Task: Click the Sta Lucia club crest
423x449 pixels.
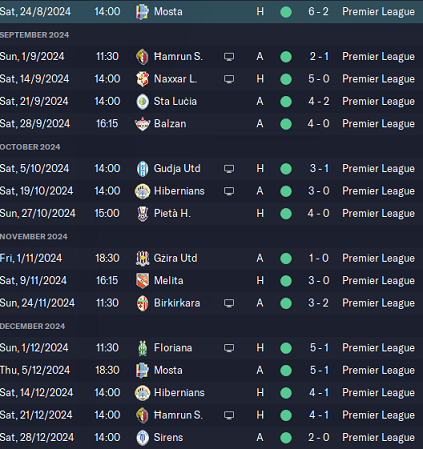Action: [143, 101]
